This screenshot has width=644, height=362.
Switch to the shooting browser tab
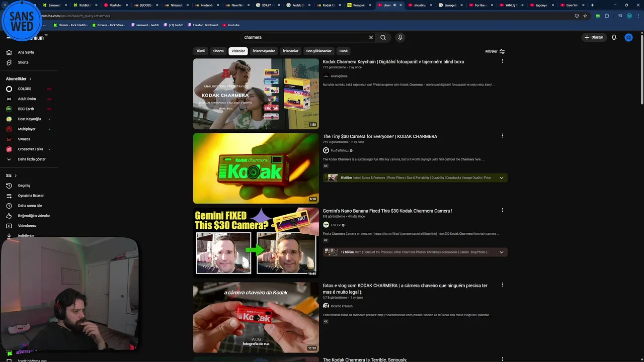[x=419, y=5]
